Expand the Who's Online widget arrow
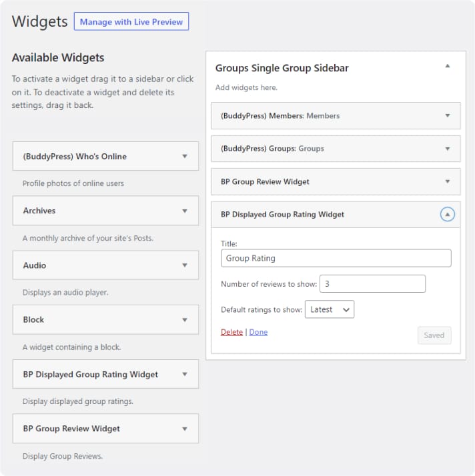The width and height of the screenshot is (475, 476). [x=185, y=157]
